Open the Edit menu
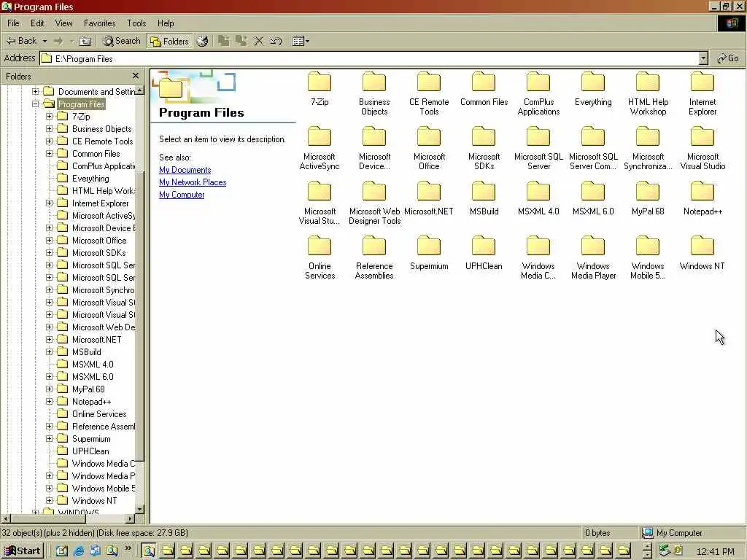Image resolution: width=747 pixels, height=560 pixels. click(x=37, y=23)
